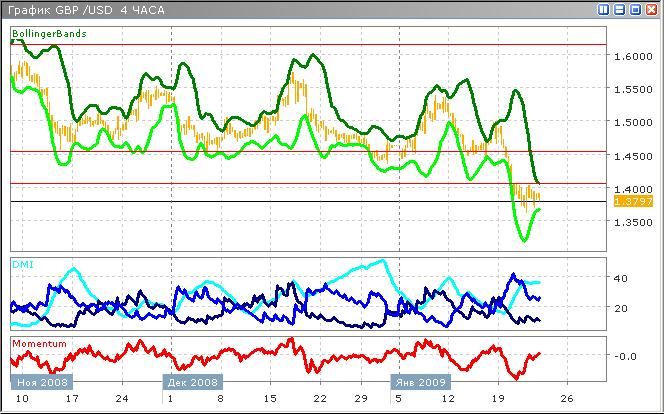
Task: Click the 1.3500 price axis label
Action: click(632, 223)
